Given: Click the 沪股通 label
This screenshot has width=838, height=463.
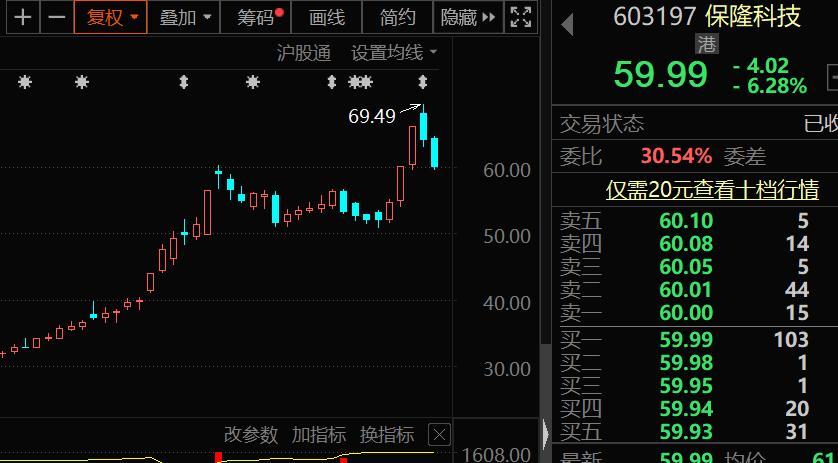Looking at the screenshot, I should coord(303,53).
